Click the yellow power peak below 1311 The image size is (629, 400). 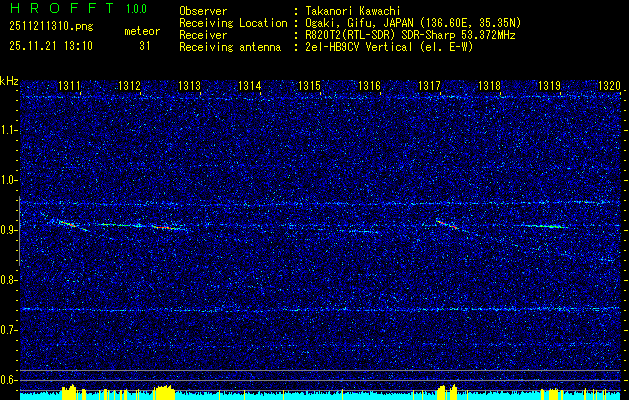[69, 392]
